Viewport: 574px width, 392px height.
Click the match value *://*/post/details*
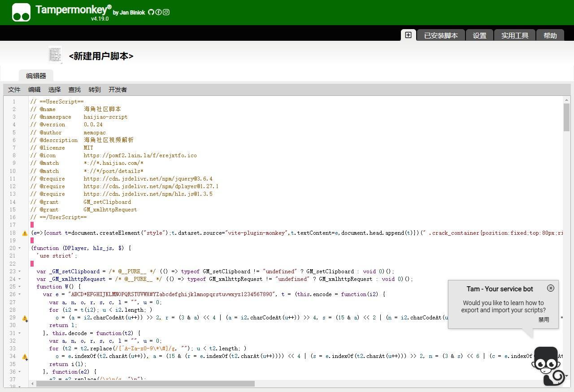click(113, 171)
